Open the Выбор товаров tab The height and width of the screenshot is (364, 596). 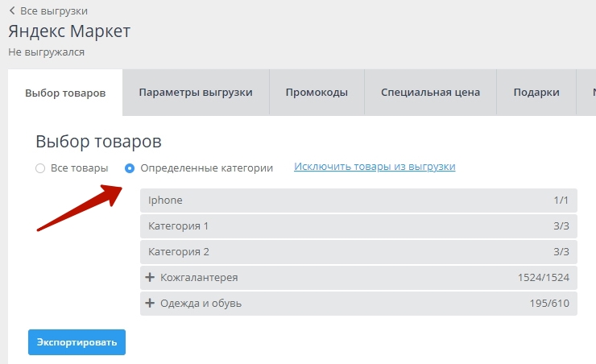pos(65,93)
